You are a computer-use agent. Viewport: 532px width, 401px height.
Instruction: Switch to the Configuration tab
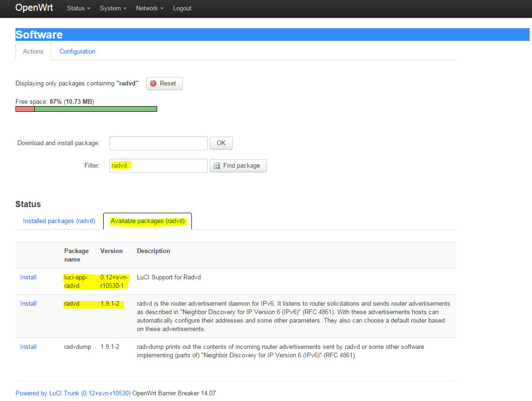77,52
